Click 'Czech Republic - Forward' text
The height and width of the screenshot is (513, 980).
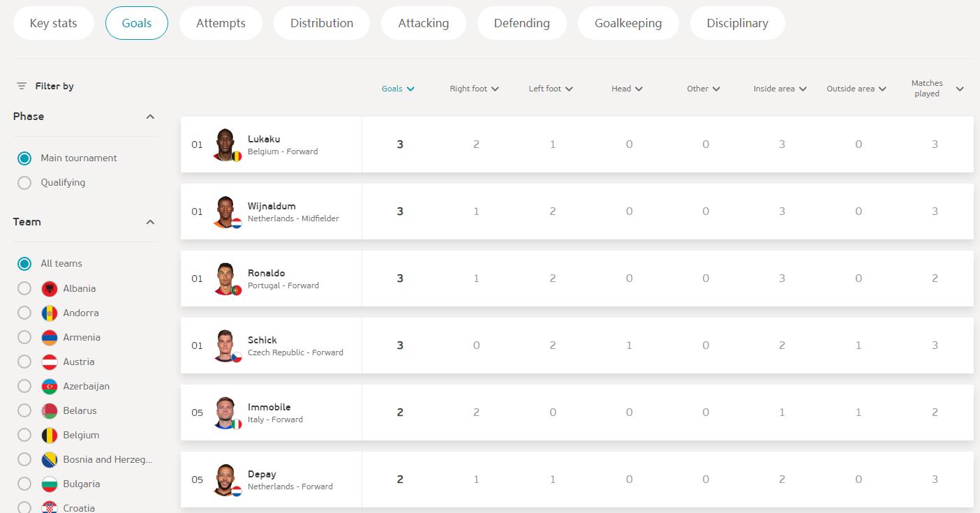click(x=295, y=352)
